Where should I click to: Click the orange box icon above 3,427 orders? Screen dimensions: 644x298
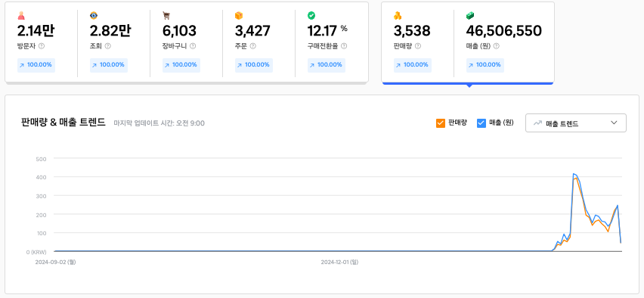click(239, 16)
